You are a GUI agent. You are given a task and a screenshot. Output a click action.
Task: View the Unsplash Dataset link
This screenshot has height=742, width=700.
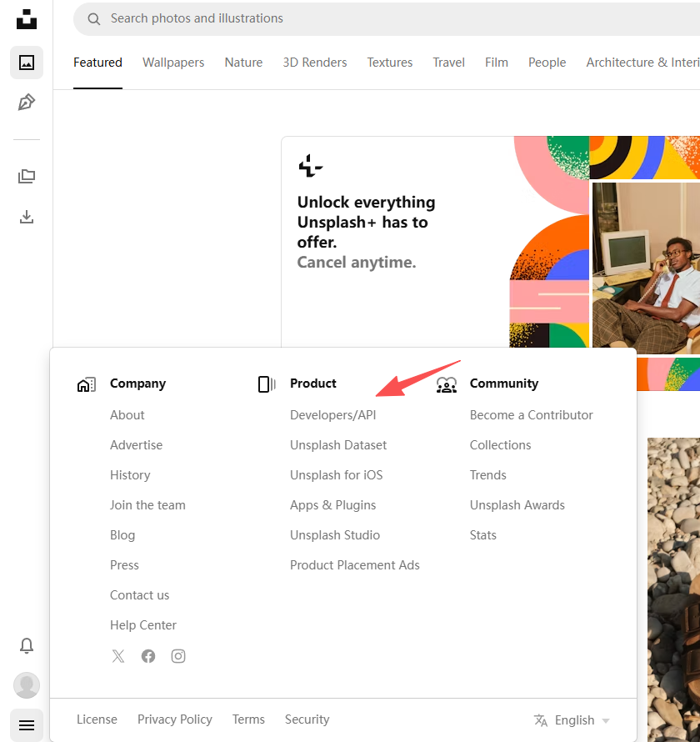[338, 444]
